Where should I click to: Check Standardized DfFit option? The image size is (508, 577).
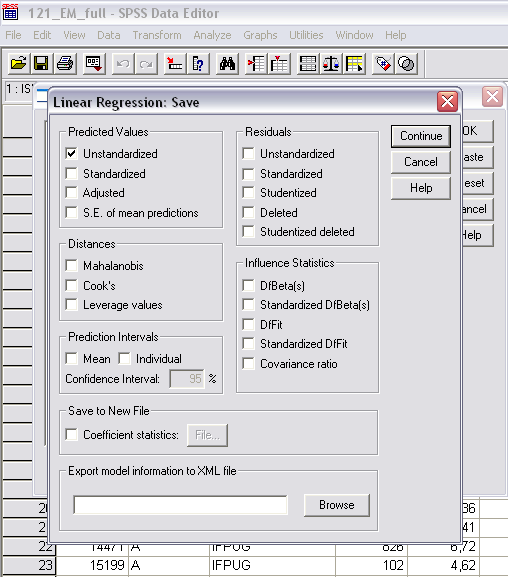[x=248, y=343]
